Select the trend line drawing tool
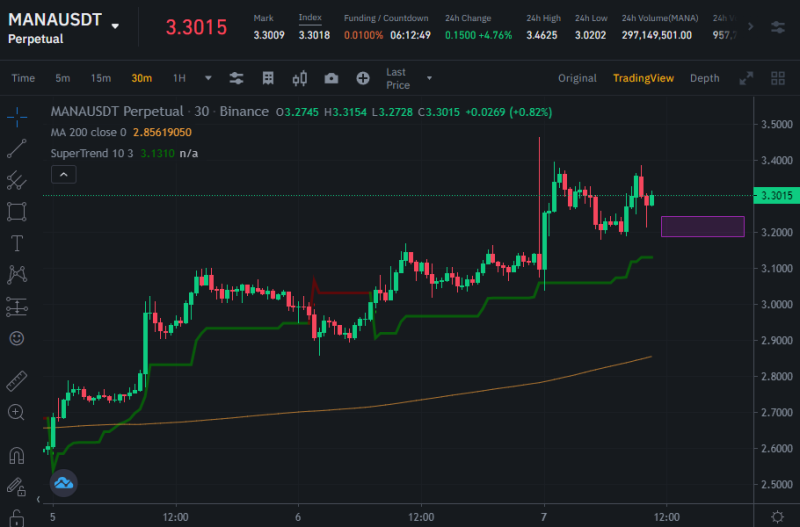Viewport: 800px width, 527px height. coord(17,148)
